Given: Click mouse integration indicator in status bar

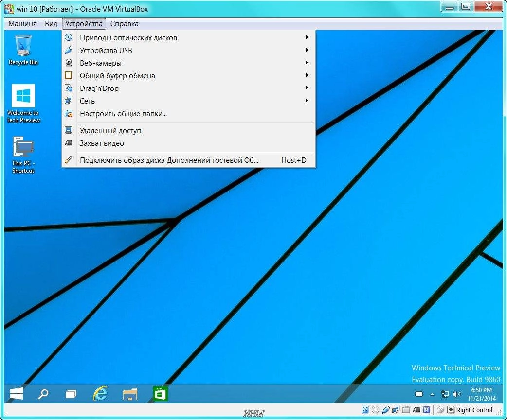Looking at the screenshot, I should (x=440, y=410).
